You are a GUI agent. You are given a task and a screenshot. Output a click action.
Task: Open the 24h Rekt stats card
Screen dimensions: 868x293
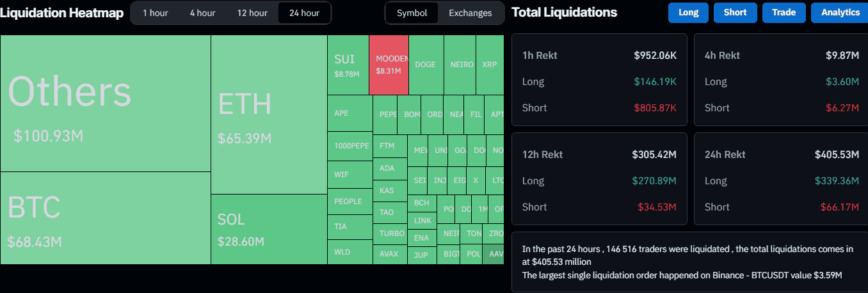[x=780, y=180]
